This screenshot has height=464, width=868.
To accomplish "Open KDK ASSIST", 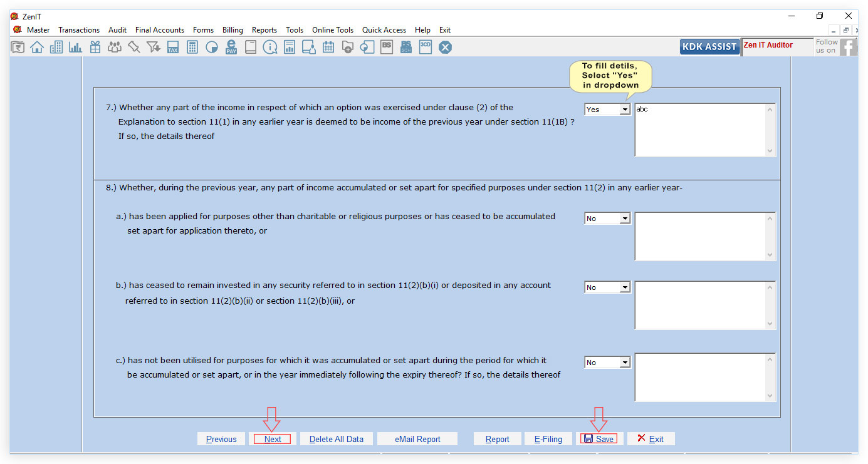I will coord(709,47).
